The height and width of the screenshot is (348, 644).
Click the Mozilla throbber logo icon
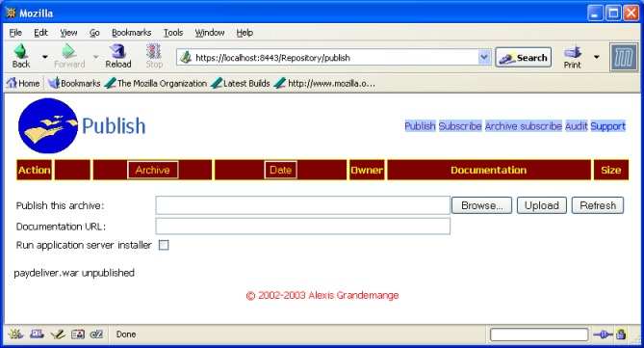(x=624, y=57)
